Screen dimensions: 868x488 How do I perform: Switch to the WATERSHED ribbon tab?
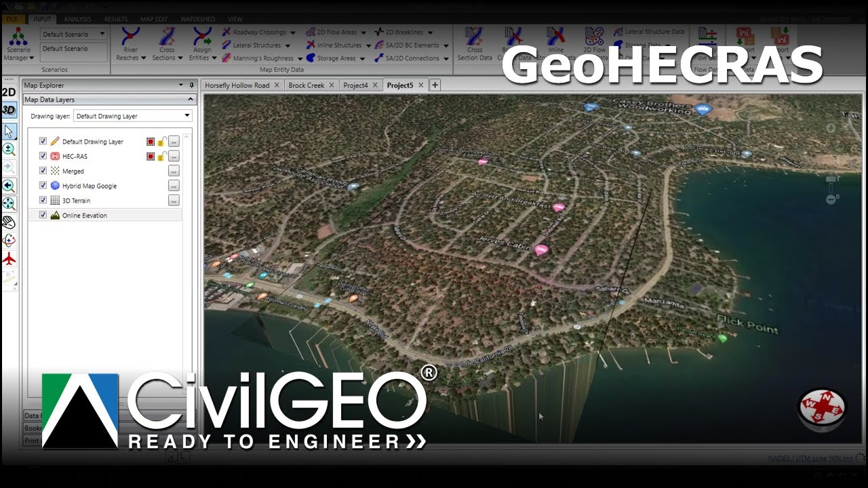[197, 19]
